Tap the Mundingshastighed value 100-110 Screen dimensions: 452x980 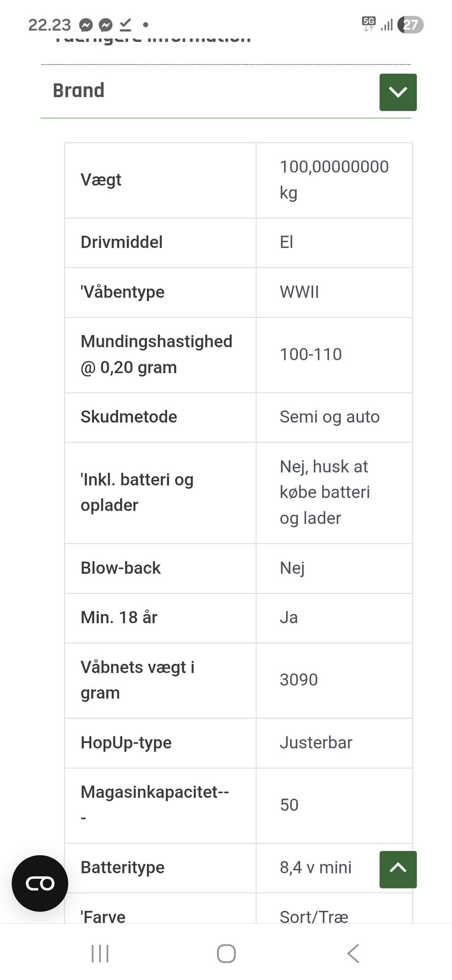click(x=311, y=354)
